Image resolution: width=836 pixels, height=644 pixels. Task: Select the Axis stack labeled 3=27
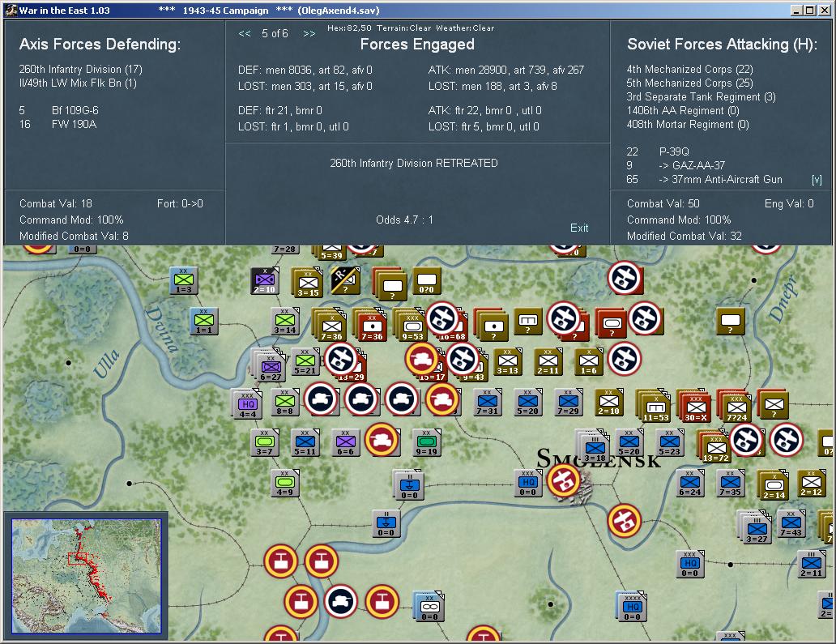click(755, 528)
